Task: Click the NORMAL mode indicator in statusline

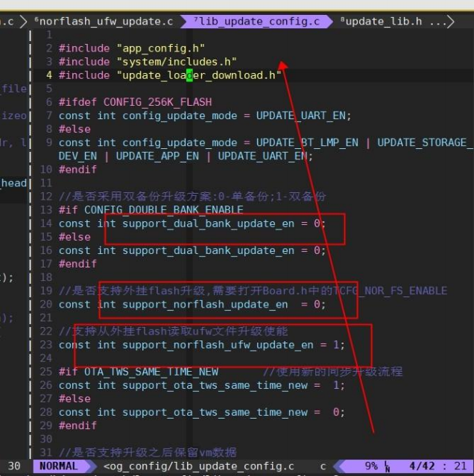Action: [x=59, y=466]
